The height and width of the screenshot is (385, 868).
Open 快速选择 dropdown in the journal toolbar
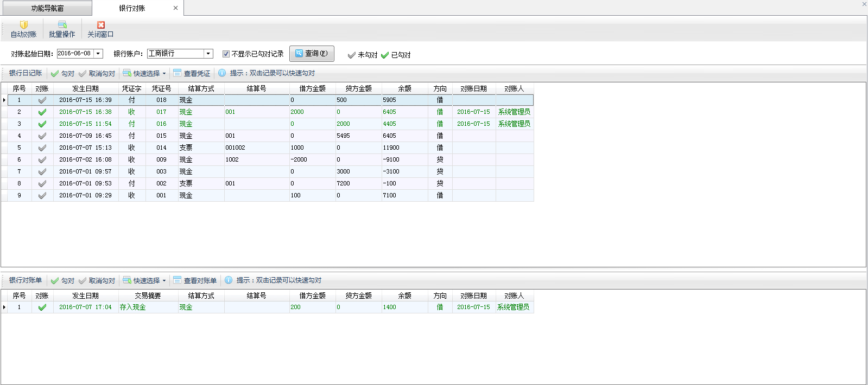[145, 73]
